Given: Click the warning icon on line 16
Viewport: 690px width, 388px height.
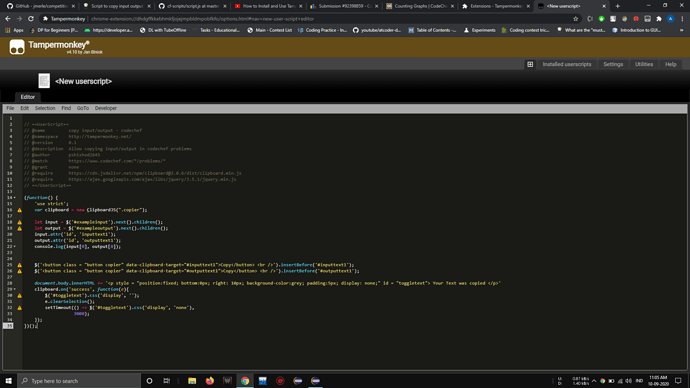Looking at the screenshot, I should (19, 210).
